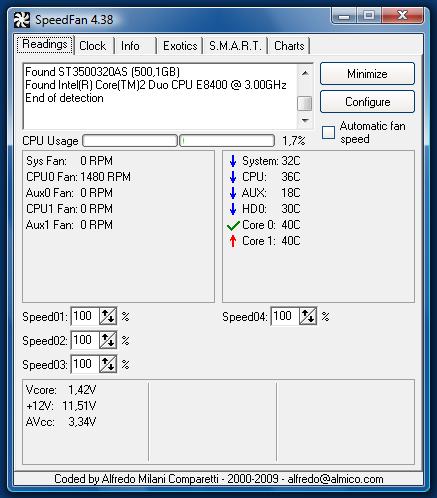Click the 'Aux0 Fan: 0 RPM' reading
Viewport: 437px width, 498px height.
coord(69,193)
